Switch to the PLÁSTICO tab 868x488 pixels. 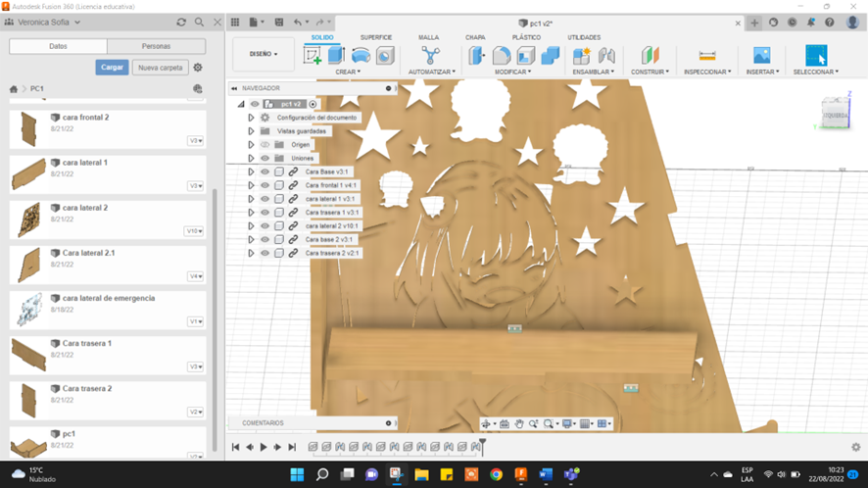(x=526, y=37)
